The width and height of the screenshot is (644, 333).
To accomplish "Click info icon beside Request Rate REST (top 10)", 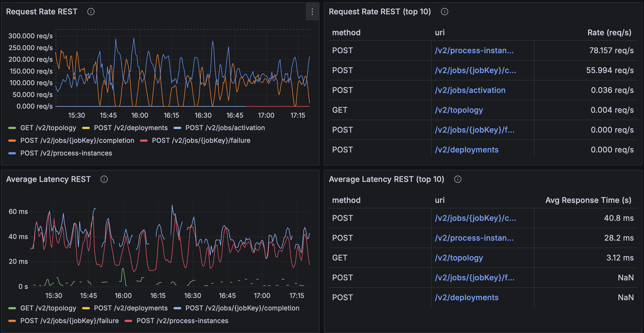I will click(x=444, y=12).
